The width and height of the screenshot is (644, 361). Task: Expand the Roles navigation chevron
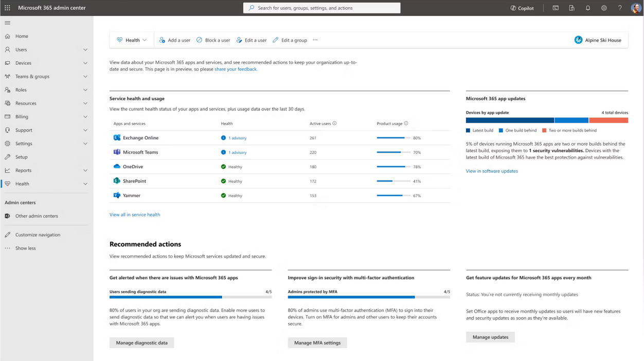point(85,90)
